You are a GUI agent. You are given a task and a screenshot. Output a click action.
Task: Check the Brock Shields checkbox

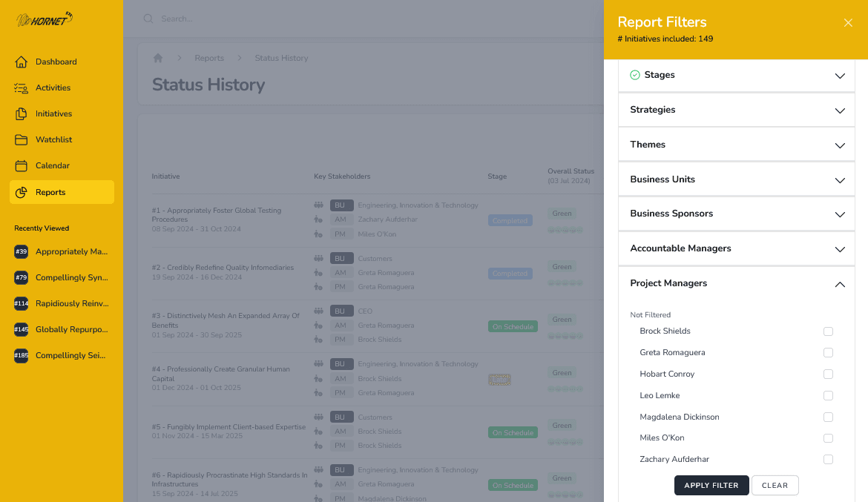(x=828, y=331)
